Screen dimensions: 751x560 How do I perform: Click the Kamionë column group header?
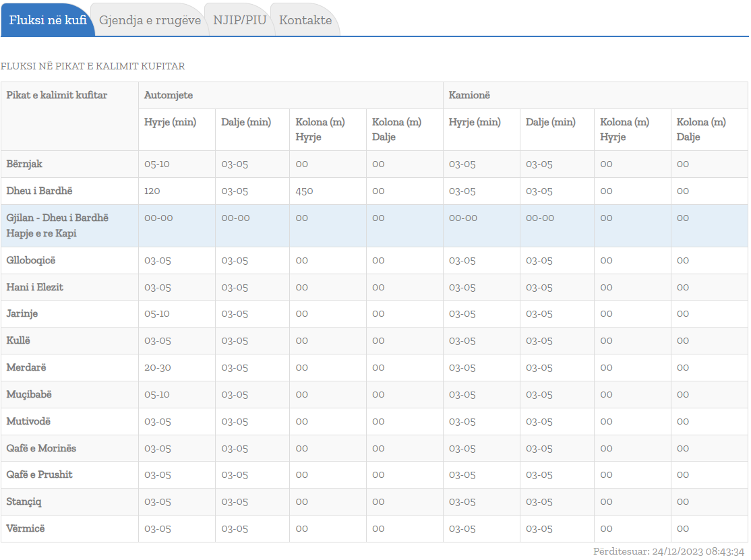tap(469, 96)
